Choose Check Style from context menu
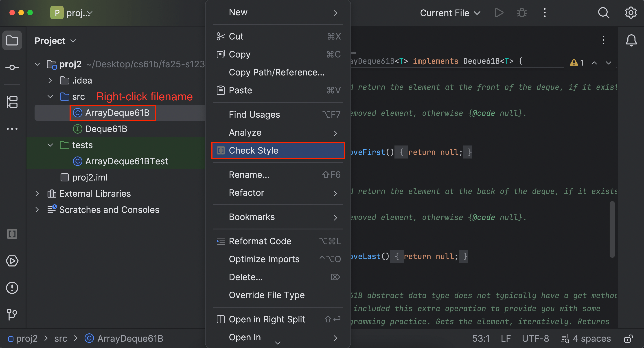Image resolution: width=644 pixels, height=348 pixels. click(x=278, y=150)
